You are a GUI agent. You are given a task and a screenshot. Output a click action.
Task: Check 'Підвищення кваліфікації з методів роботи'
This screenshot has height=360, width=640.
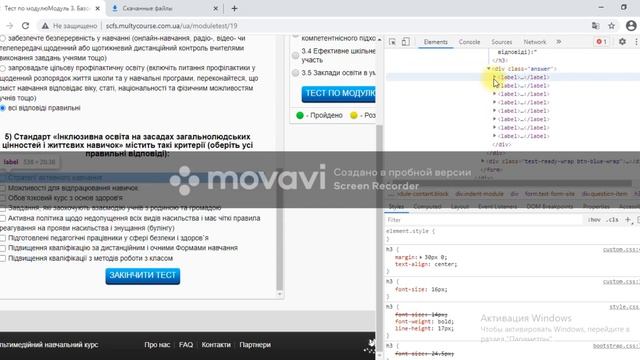(x=3, y=258)
